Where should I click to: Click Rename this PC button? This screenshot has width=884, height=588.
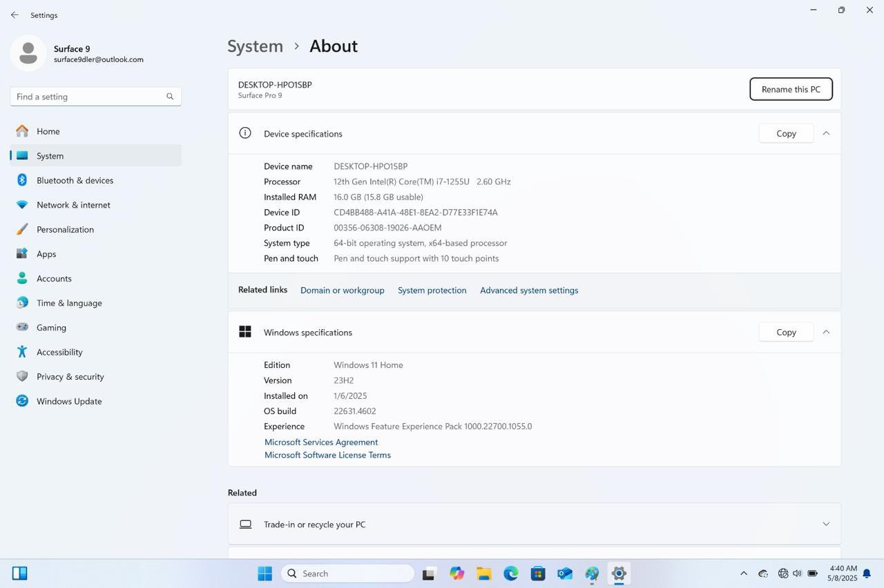[x=791, y=89]
